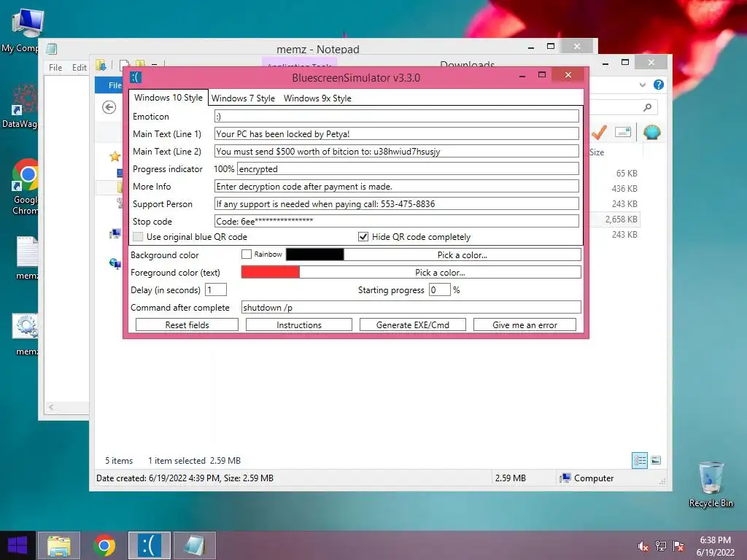Enable the Rainbow background checkbox

[247, 254]
